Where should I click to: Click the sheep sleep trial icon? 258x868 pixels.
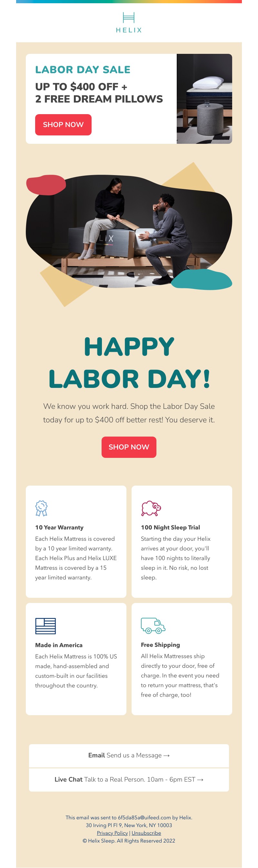(151, 508)
